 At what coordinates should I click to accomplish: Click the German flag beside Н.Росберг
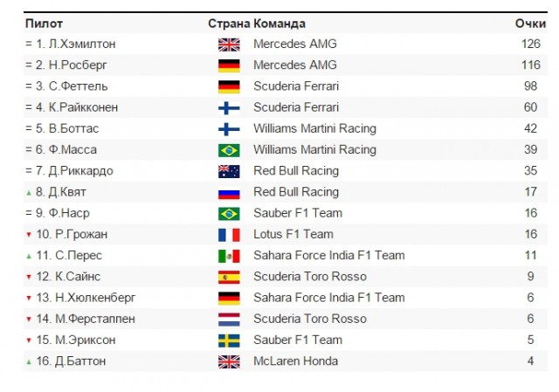point(229,66)
